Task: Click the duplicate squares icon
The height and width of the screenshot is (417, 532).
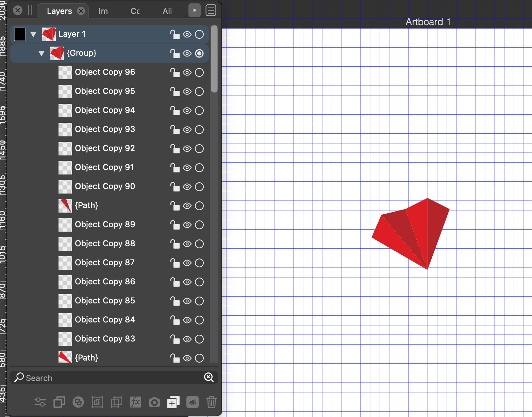Action: (59, 402)
